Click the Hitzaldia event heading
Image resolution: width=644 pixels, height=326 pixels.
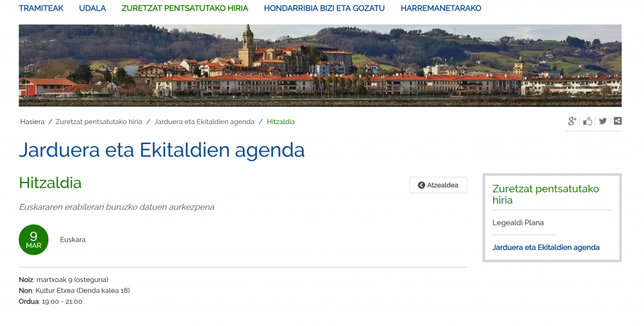coord(50,183)
